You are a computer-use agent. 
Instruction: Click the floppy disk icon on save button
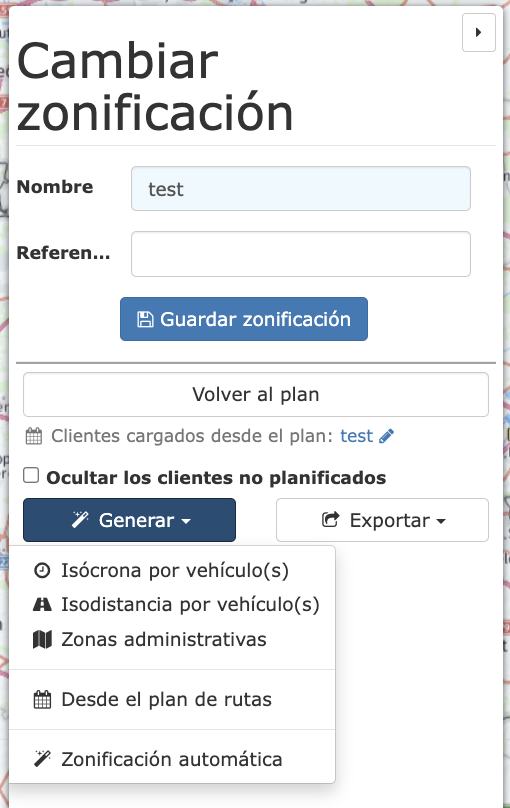tap(145, 319)
